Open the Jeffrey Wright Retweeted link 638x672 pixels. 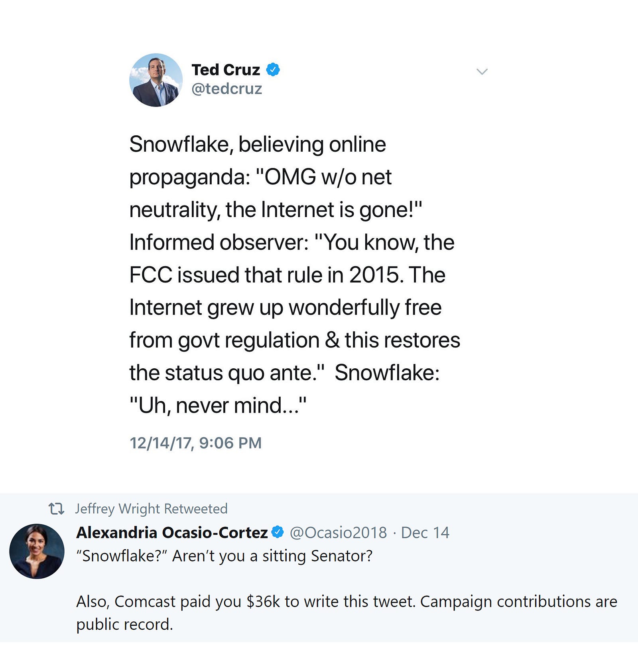pos(151,509)
